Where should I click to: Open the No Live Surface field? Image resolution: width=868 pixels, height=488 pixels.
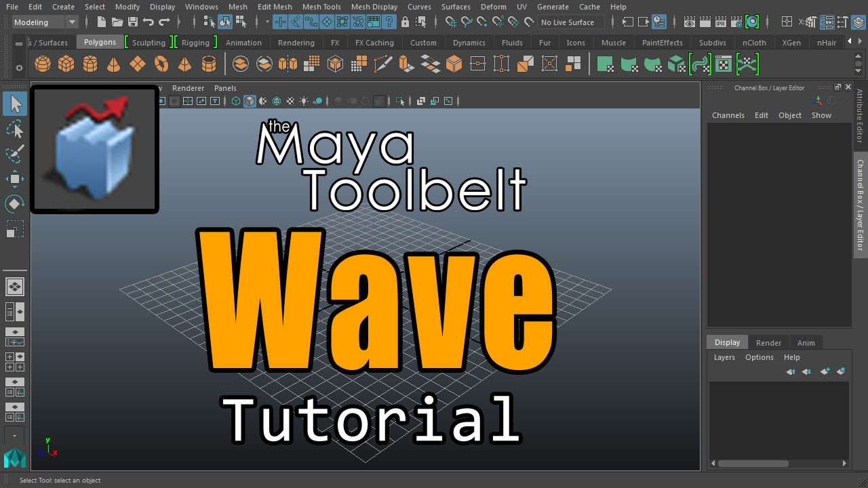click(x=571, y=22)
